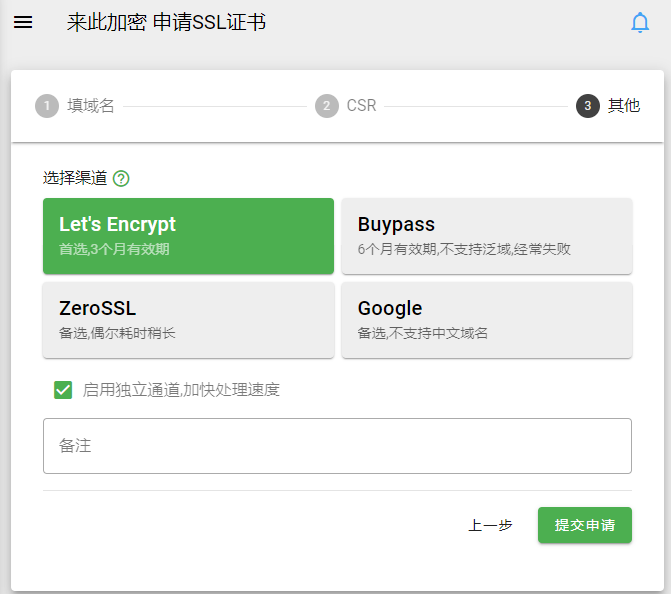Click the step 1 circle icon

[47, 106]
